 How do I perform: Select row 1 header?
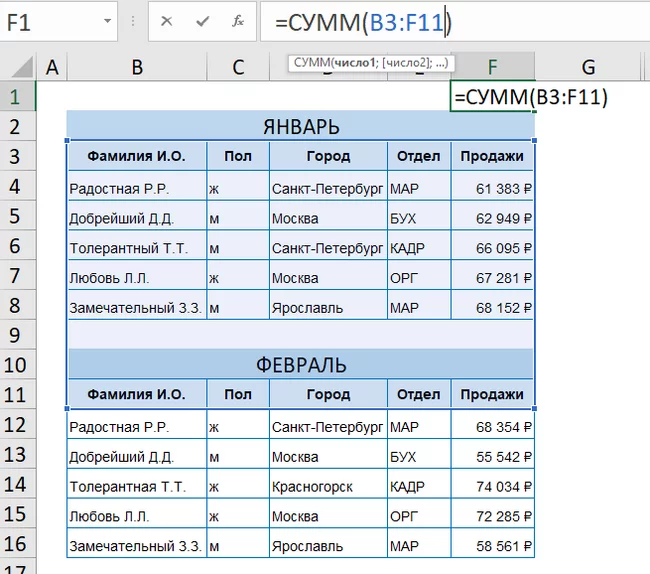[18, 97]
